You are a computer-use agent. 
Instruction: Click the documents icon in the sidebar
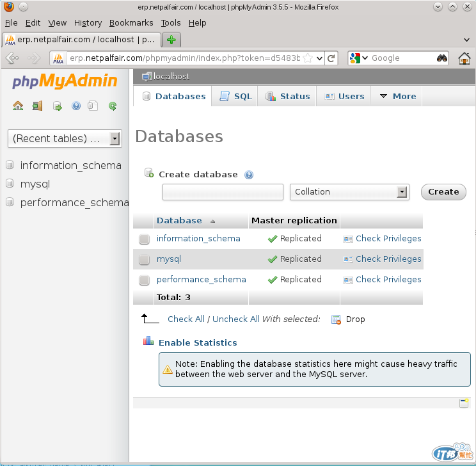point(93,106)
